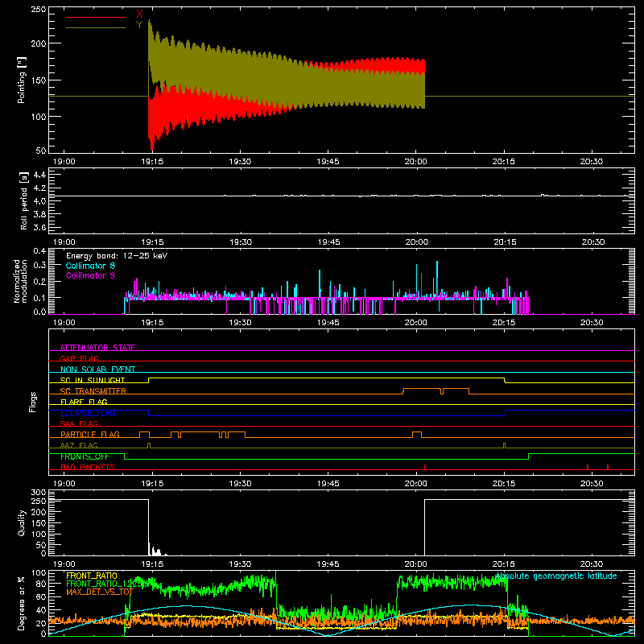Click the Flags y-axis title
Screen dimensions: 644x644
coord(32,402)
